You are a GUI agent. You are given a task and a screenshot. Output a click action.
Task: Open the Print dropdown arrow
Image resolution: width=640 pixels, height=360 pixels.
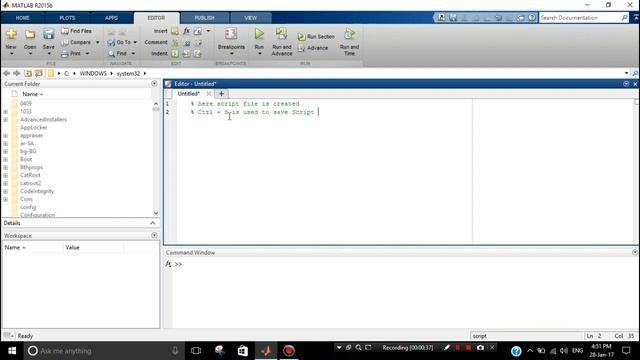pos(87,53)
